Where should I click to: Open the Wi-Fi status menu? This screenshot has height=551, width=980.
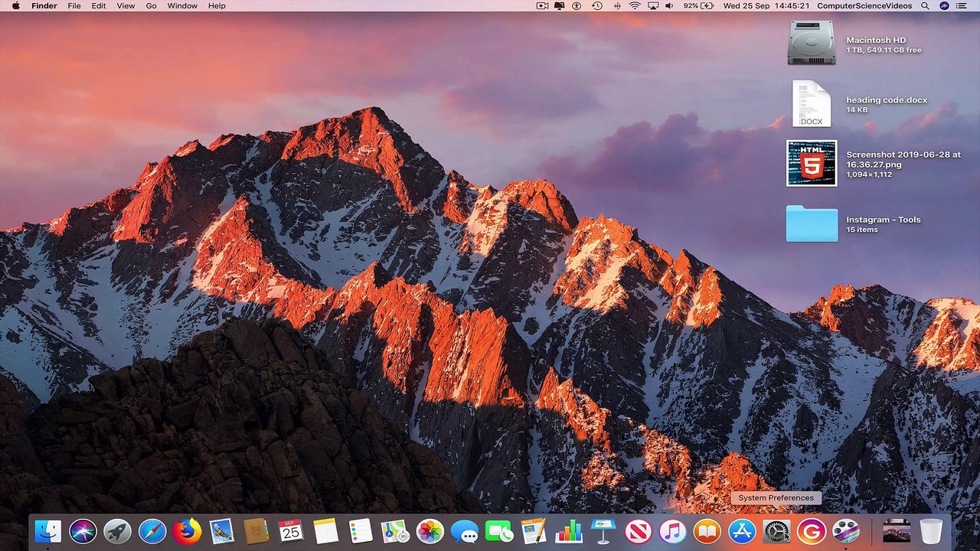635,5
